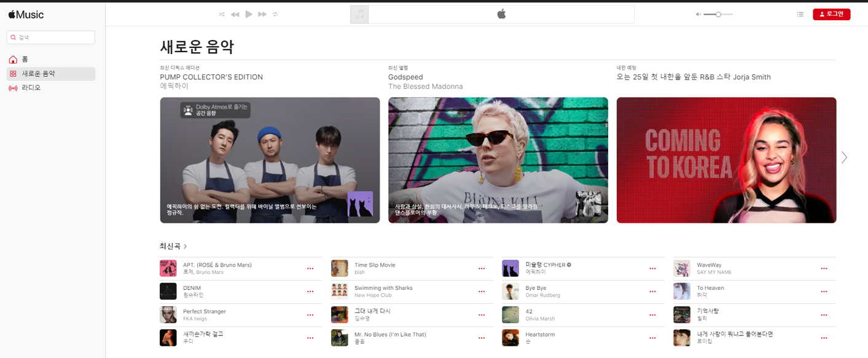Screen dimensions: 868x358
Task: Open the Epik High trio banner image
Action: click(270, 160)
